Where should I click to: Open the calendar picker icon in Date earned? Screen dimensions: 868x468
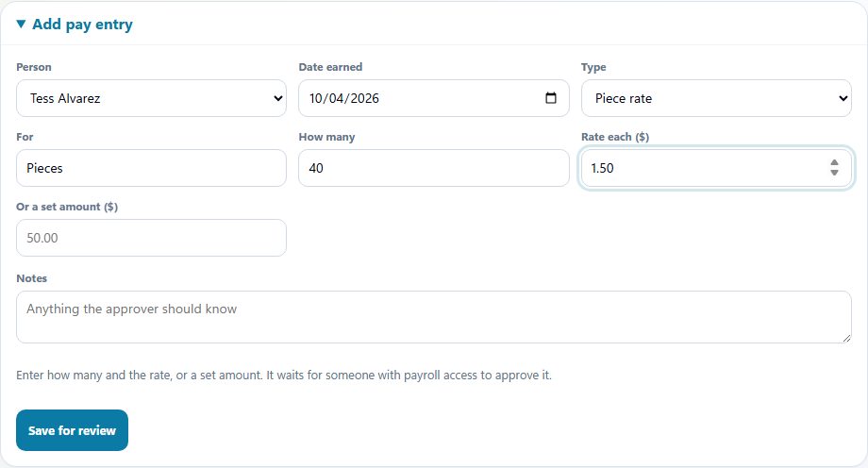click(551, 98)
